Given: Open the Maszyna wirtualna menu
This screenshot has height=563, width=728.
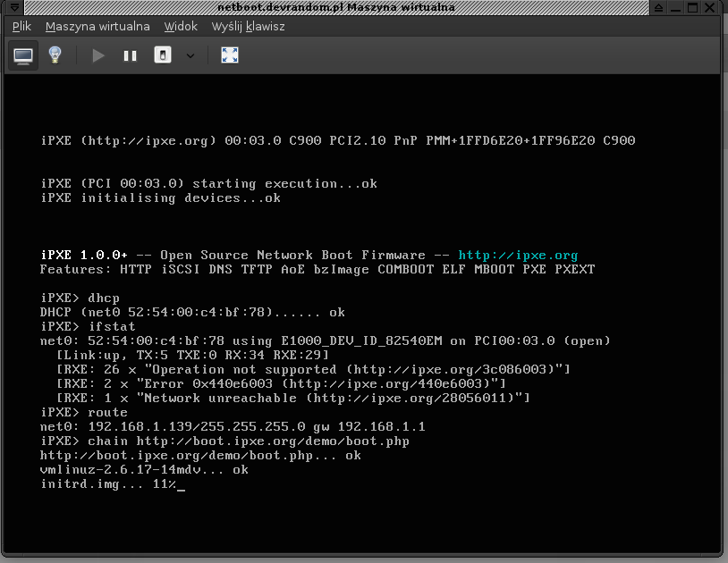Looking at the screenshot, I should 97,27.
